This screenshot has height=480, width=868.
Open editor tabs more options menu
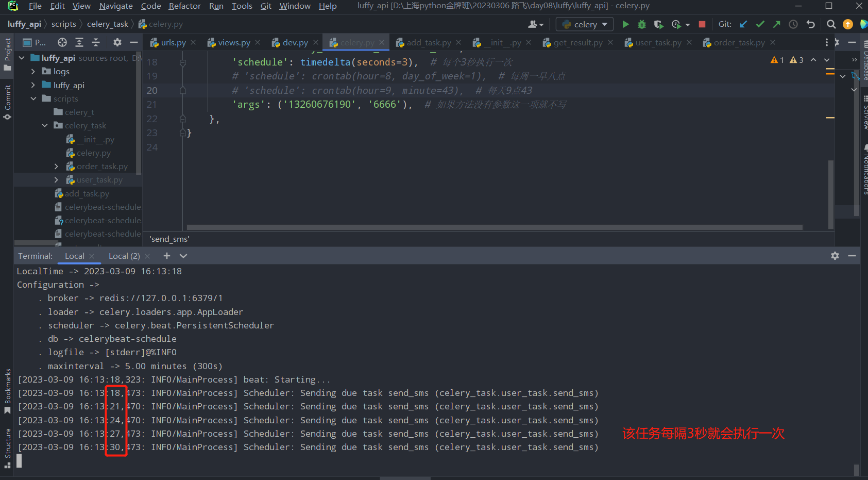[x=827, y=42]
